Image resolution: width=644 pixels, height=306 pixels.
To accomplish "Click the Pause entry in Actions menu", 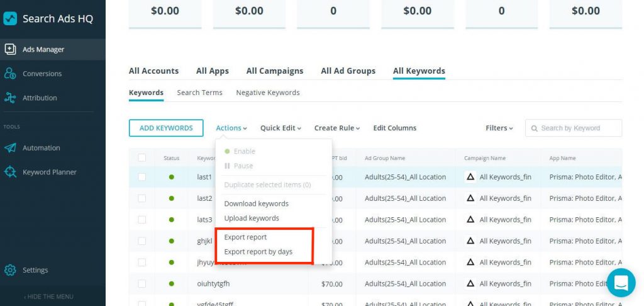I will pos(238,166).
